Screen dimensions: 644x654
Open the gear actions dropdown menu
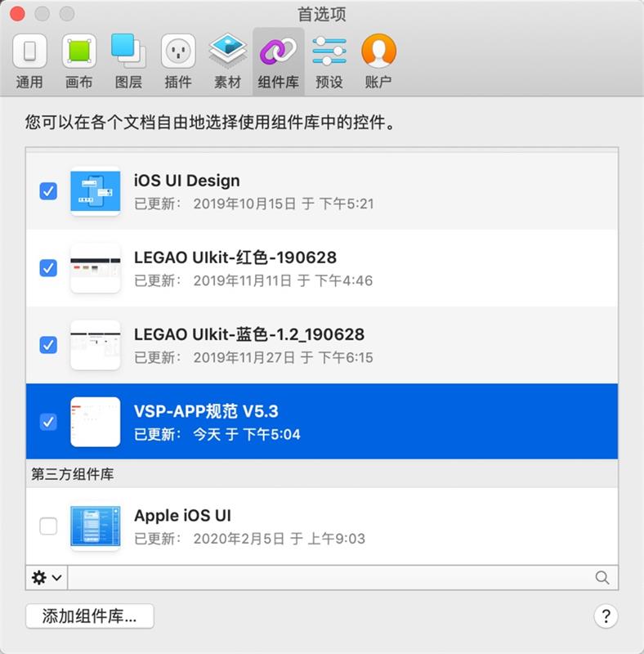[47, 578]
